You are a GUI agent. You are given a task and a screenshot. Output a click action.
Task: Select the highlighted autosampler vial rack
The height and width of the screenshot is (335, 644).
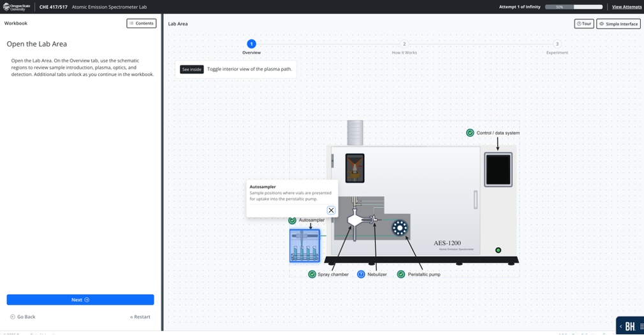(x=304, y=246)
